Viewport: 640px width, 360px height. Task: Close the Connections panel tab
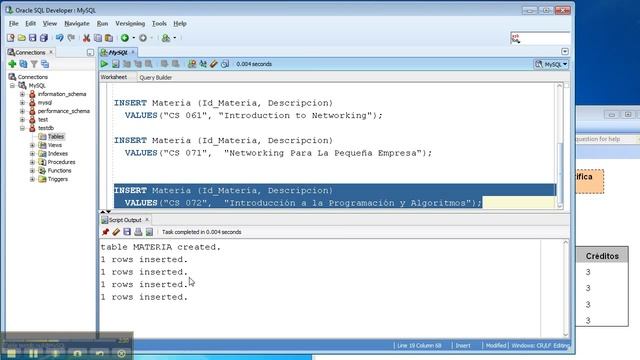(51, 52)
